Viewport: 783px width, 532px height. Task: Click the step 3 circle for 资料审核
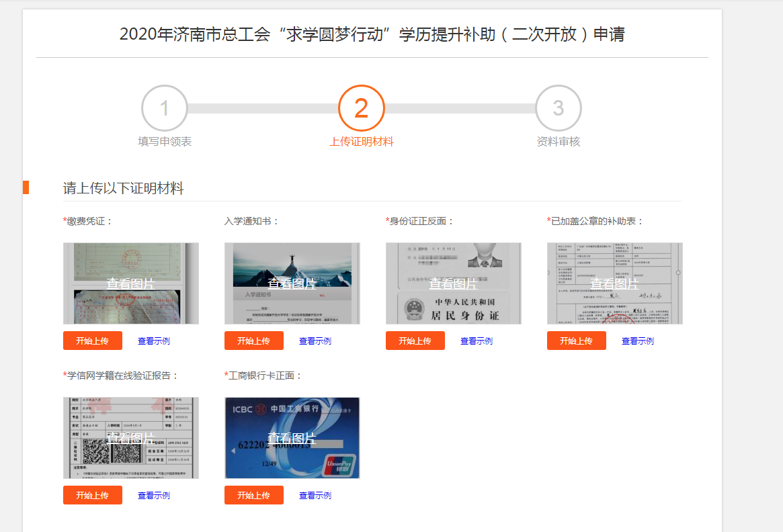point(558,108)
